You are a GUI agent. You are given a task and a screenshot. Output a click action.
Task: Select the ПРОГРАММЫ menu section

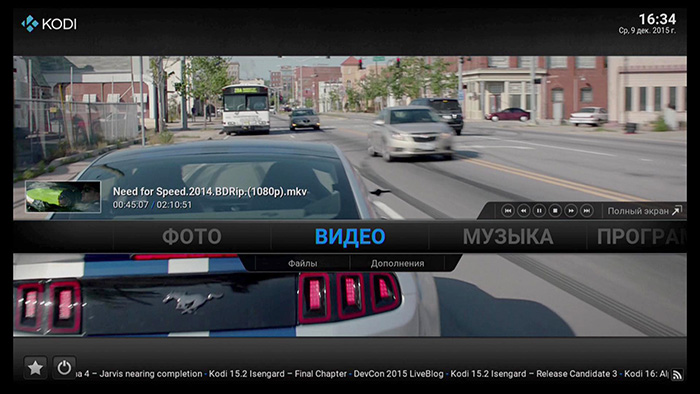point(642,236)
